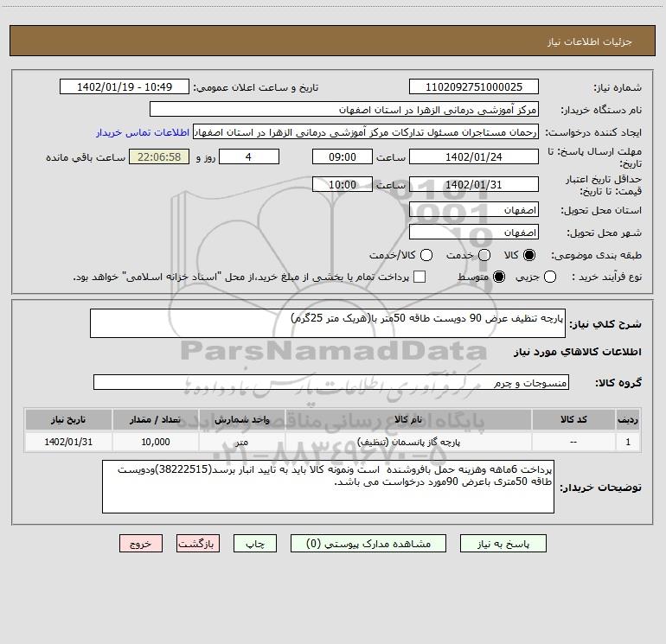Click the تاریخ نیاز column header
The width and height of the screenshot is (666, 644).
pos(68,419)
